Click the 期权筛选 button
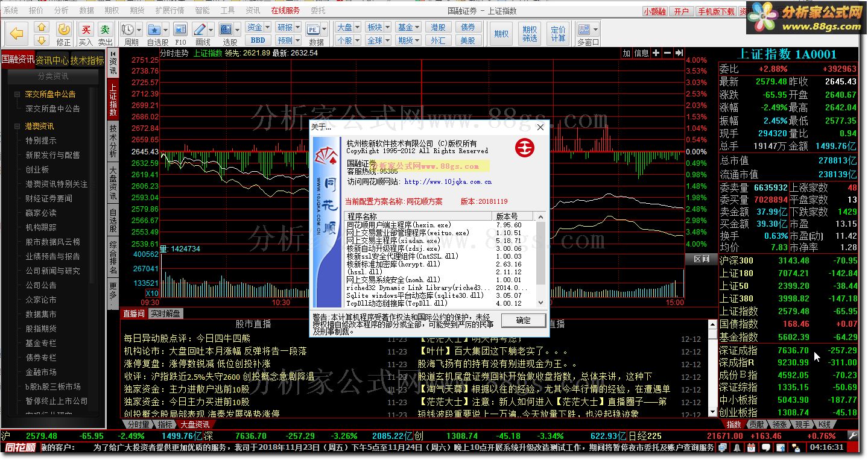868x460 pixels. point(530,34)
